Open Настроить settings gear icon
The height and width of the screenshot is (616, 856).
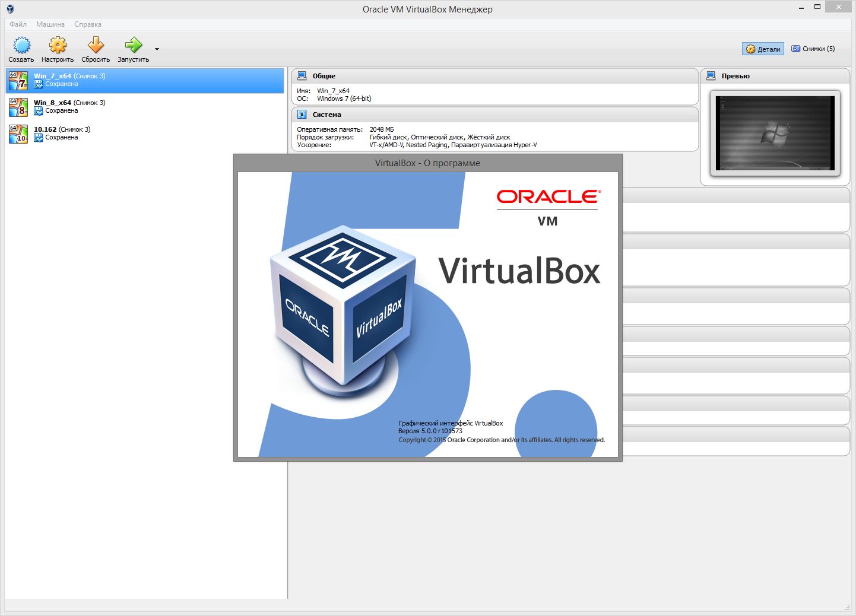[x=58, y=45]
